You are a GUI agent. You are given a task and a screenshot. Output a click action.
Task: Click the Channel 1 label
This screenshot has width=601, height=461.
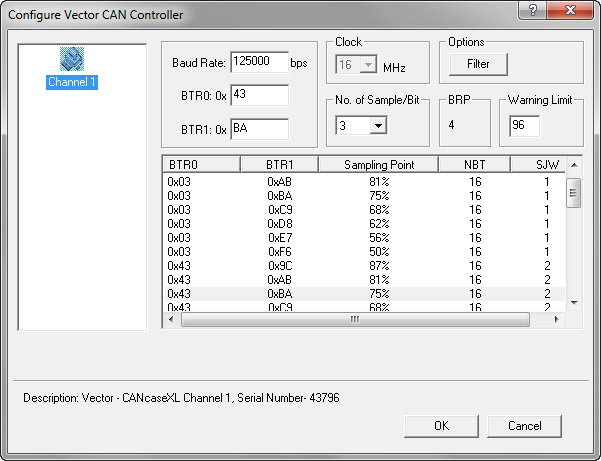click(72, 82)
